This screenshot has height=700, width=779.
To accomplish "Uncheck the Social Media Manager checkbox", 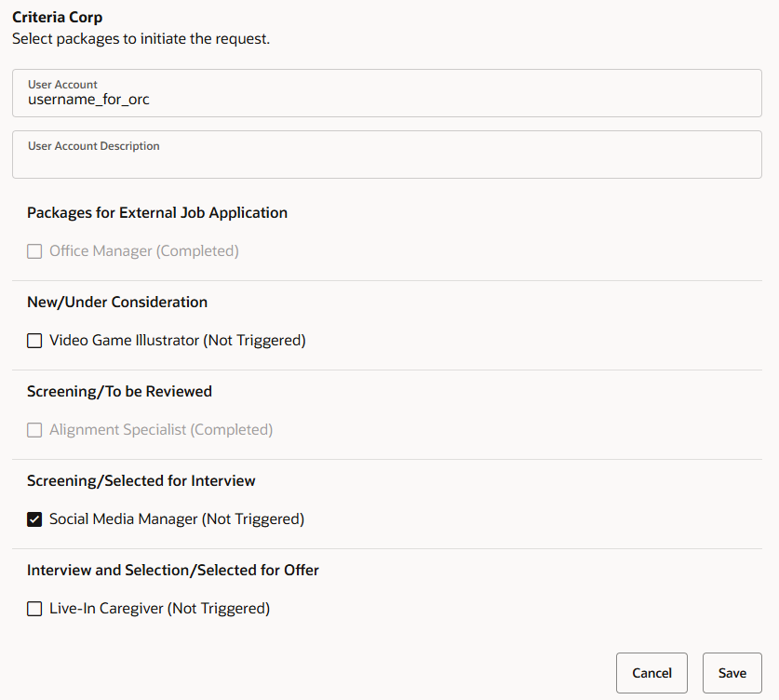I will (34, 519).
